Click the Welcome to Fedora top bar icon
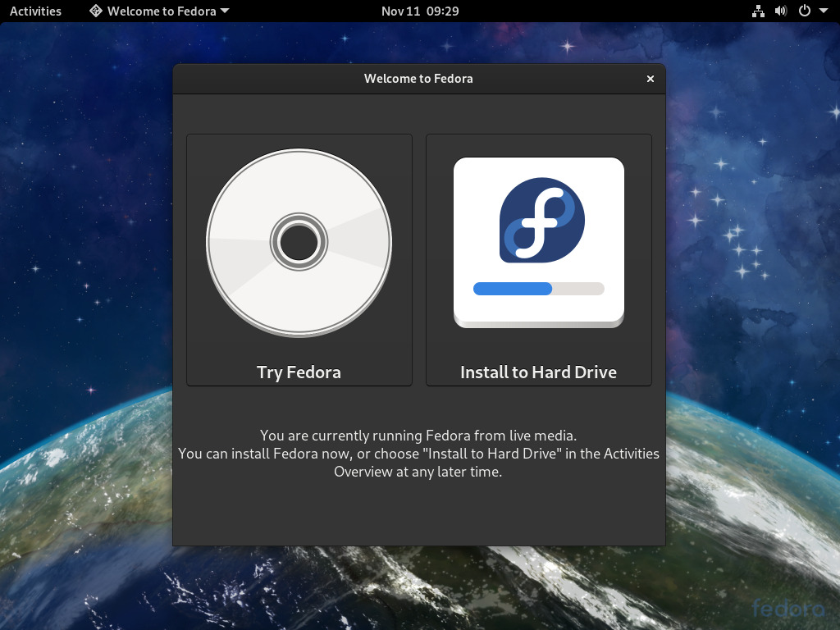 pos(96,11)
